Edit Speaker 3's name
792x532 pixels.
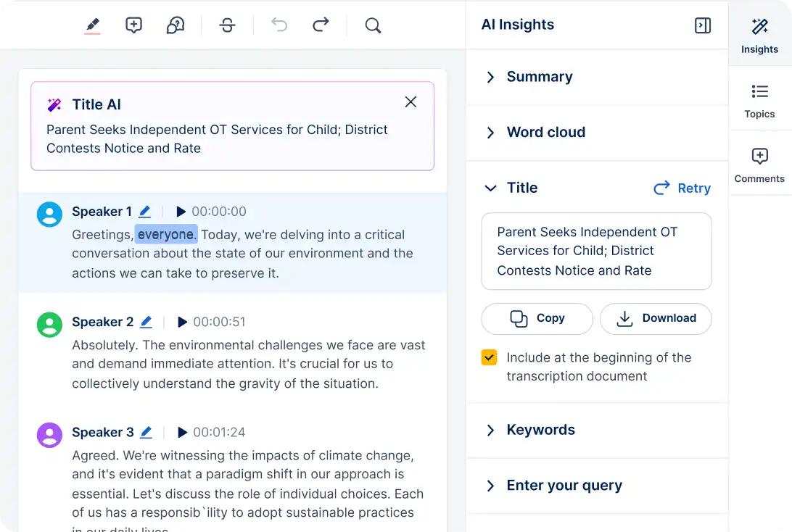pos(146,432)
